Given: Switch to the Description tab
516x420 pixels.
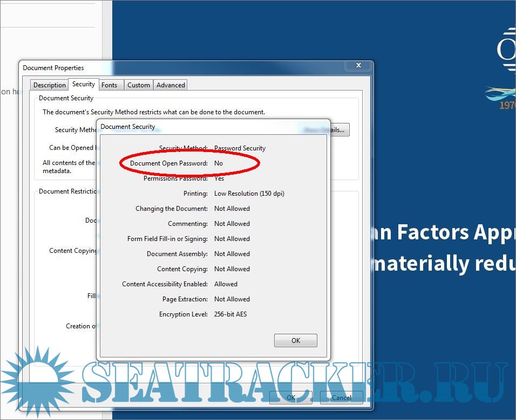Looking at the screenshot, I should pos(49,85).
